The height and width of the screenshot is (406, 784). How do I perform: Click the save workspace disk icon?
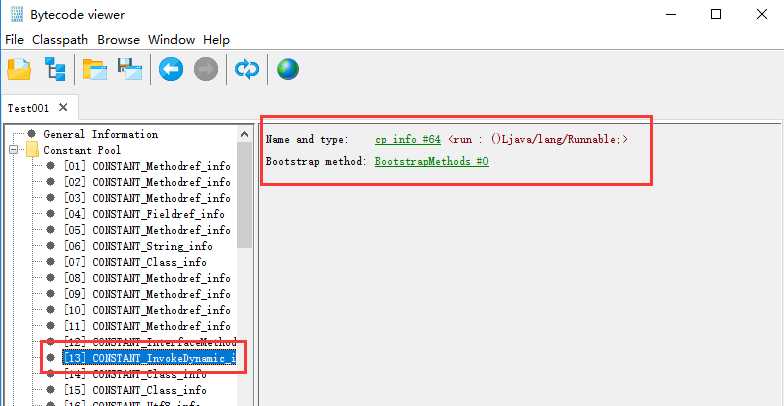click(x=130, y=69)
